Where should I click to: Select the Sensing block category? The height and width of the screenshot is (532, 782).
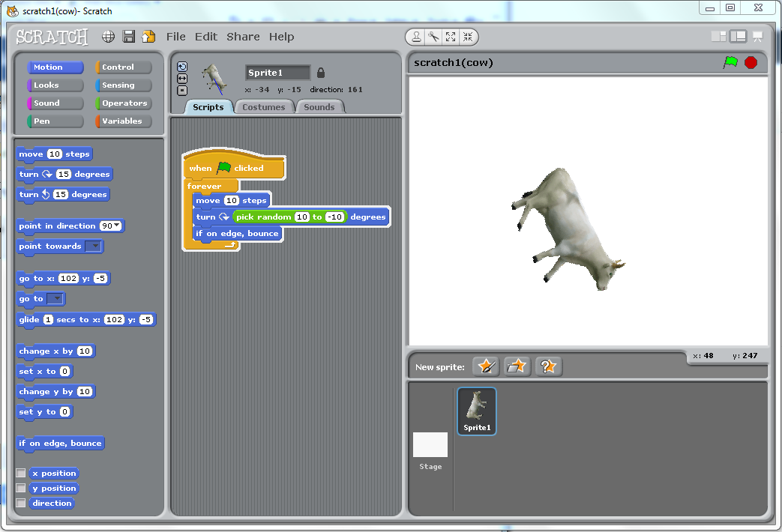pos(124,85)
